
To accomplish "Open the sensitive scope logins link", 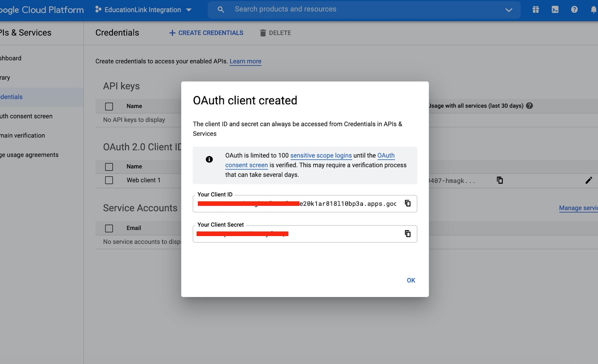I will coord(321,155).
